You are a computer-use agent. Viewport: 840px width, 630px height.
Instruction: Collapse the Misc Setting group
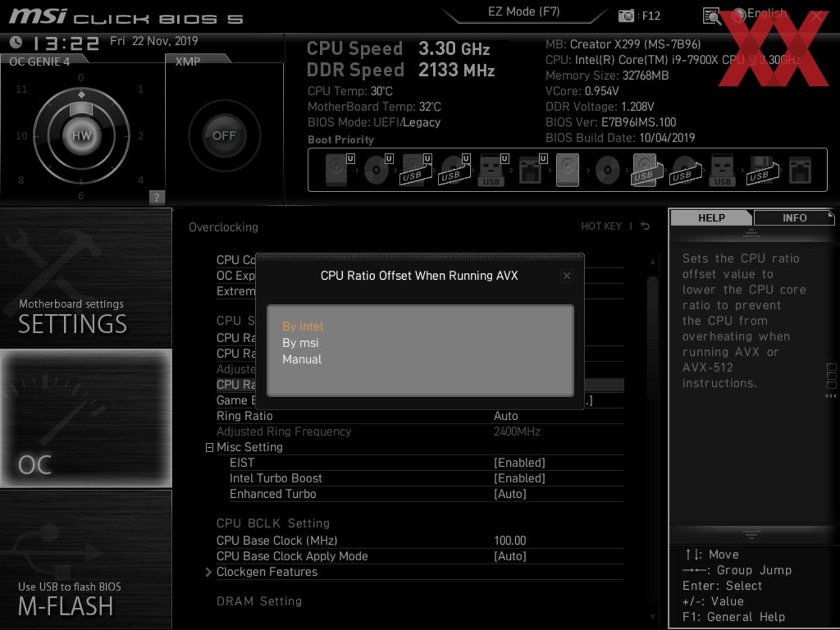point(209,447)
